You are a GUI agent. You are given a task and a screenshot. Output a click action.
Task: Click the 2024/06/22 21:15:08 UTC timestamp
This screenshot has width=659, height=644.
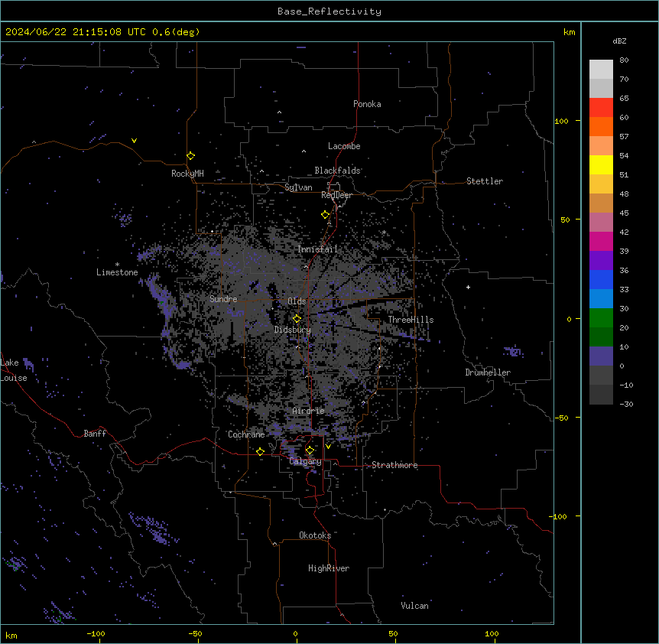pos(75,32)
